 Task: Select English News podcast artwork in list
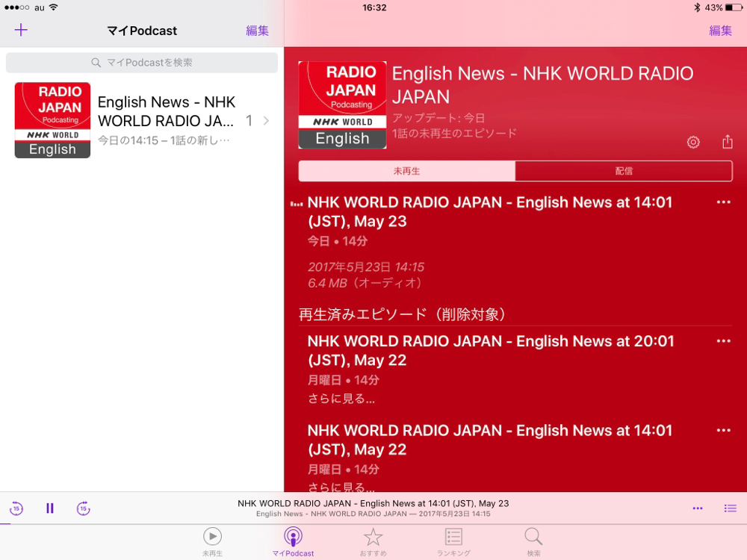52,120
